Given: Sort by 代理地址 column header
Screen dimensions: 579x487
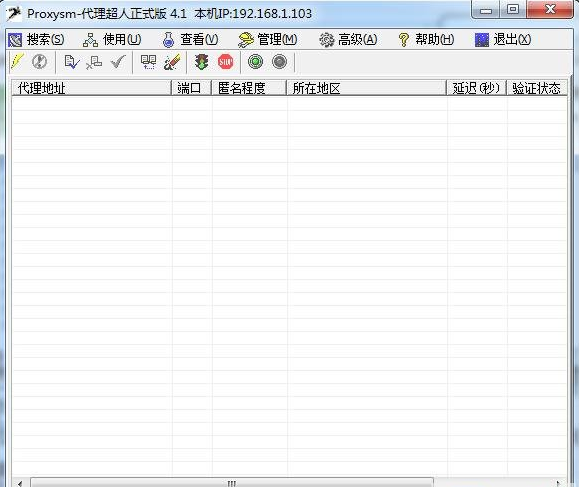Looking at the screenshot, I should [x=92, y=88].
